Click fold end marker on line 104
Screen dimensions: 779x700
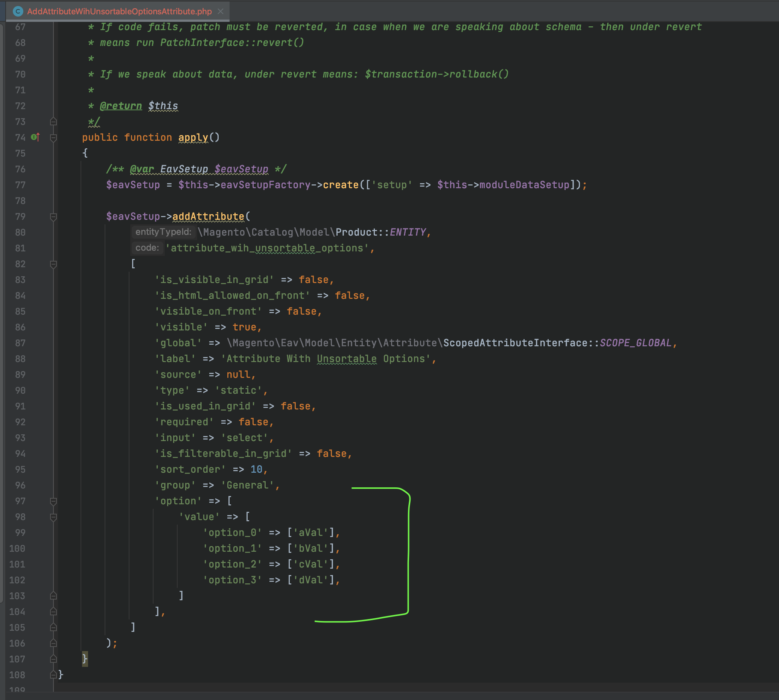pos(53,612)
